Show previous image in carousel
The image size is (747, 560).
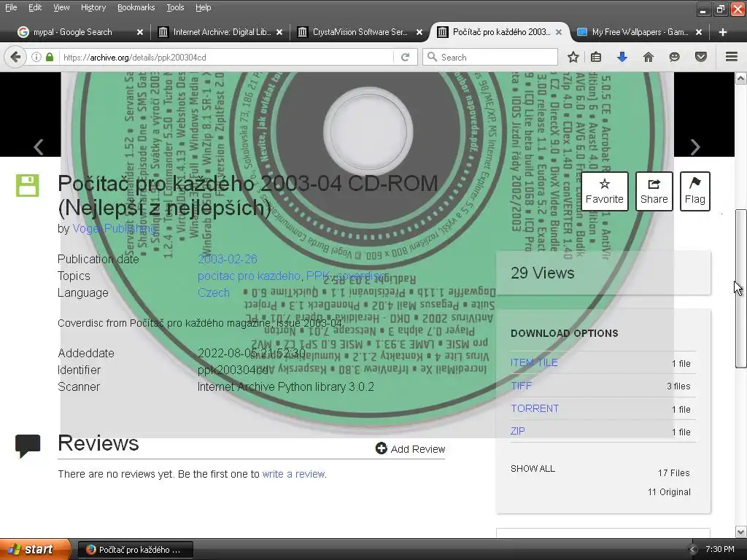[x=39, y=147]
